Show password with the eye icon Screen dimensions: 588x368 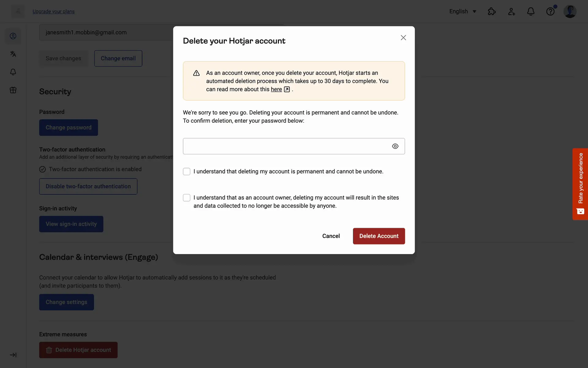point(395,146)
